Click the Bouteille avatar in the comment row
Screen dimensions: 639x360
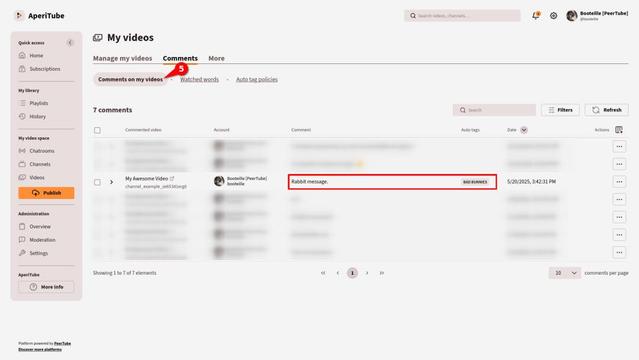tap(219, 181)
